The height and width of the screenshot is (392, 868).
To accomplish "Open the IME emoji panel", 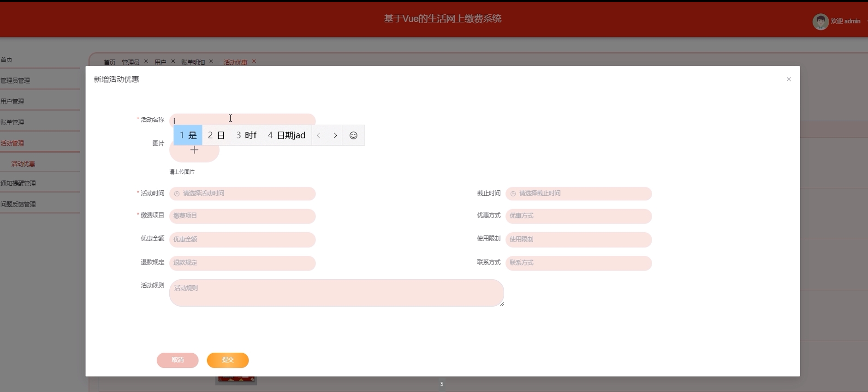I will coord(353,135).
